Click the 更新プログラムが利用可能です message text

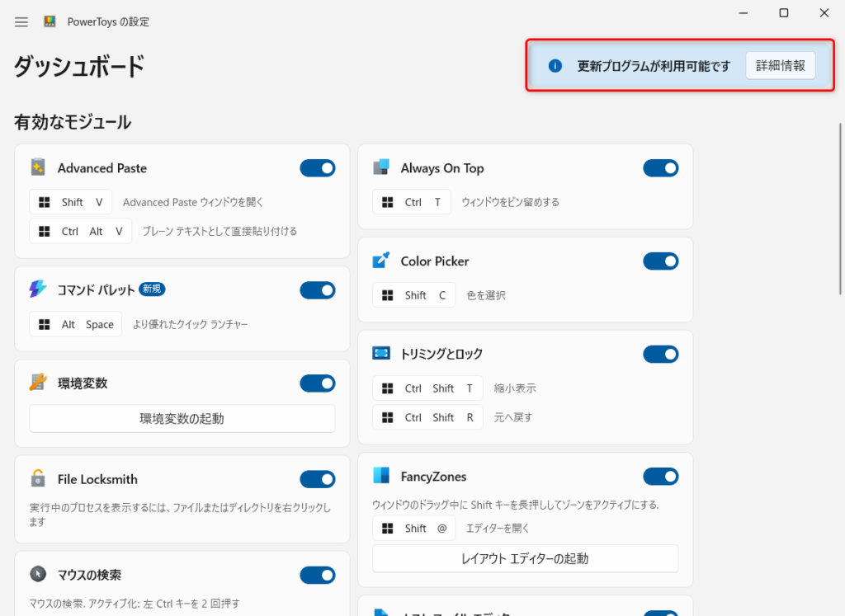click(x=654, y=66)
